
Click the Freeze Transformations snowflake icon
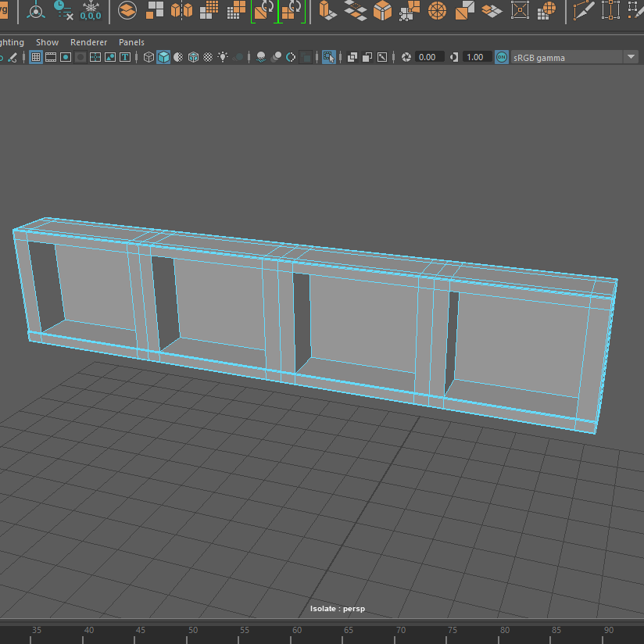coord(91,10)
